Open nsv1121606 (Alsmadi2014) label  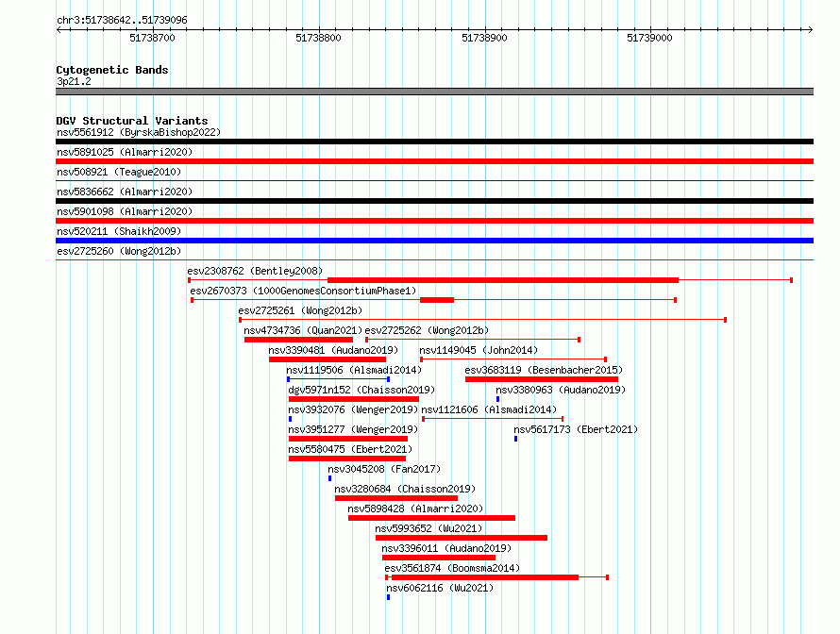pos(489,409)
